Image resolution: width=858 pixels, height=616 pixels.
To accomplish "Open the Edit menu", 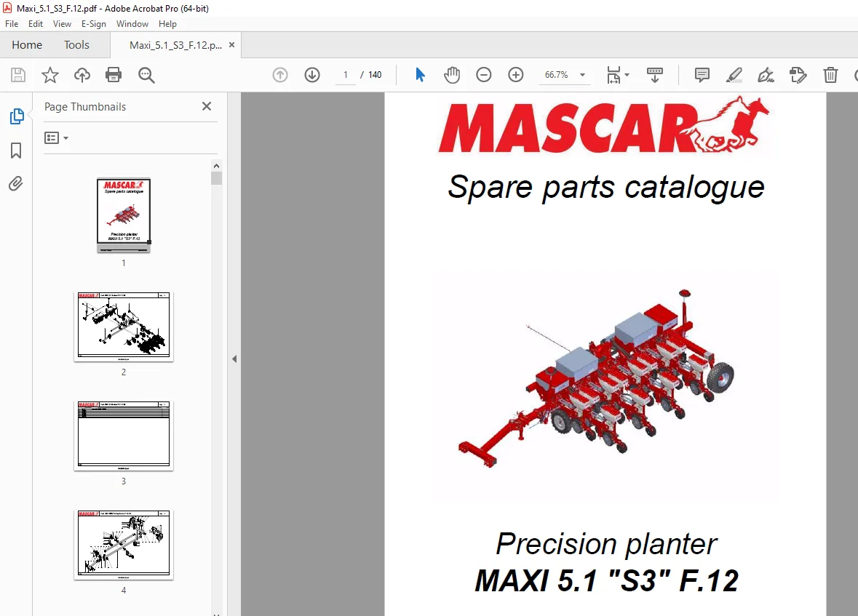I will pyautogui.click(x=36, y=24).
